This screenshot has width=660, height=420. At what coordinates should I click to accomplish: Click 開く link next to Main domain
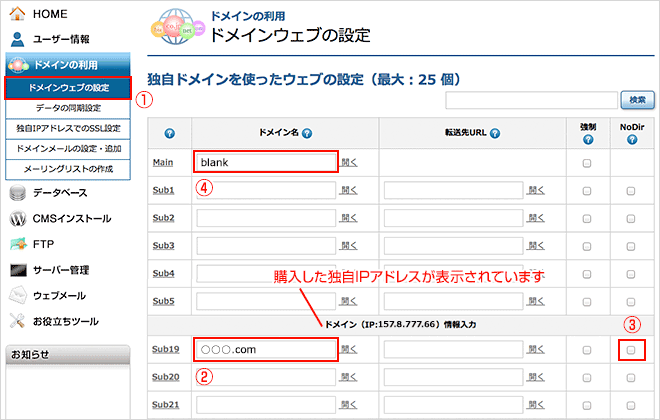348,163
